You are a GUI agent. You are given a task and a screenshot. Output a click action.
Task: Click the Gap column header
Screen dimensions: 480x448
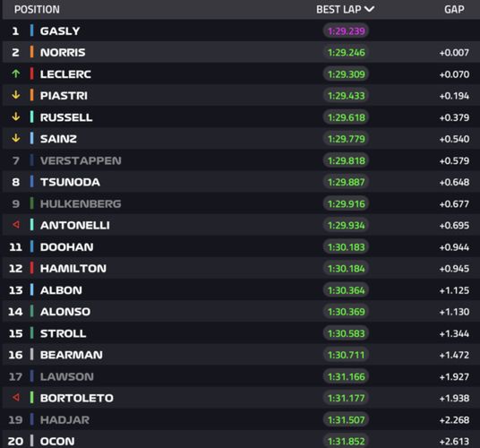(x=454, y=10)
